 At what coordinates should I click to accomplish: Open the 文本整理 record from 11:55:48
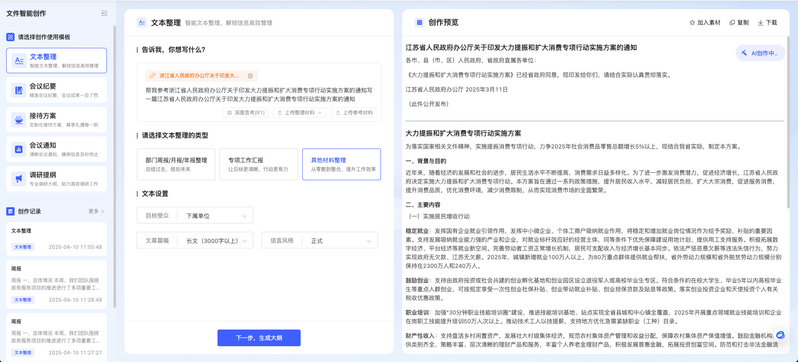(x=56, y=239)
